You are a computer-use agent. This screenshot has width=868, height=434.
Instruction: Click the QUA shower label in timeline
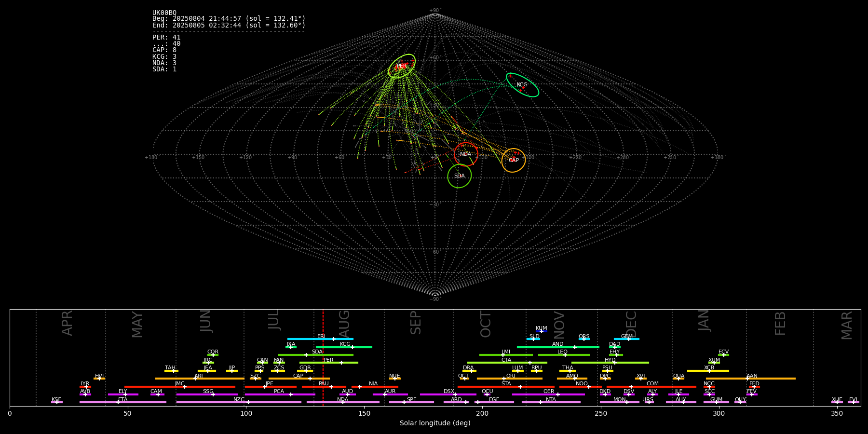click(678, 376)
